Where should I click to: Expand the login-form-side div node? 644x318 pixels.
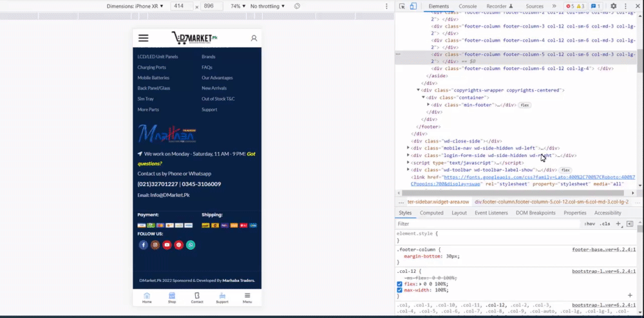(x=408, y=156)
